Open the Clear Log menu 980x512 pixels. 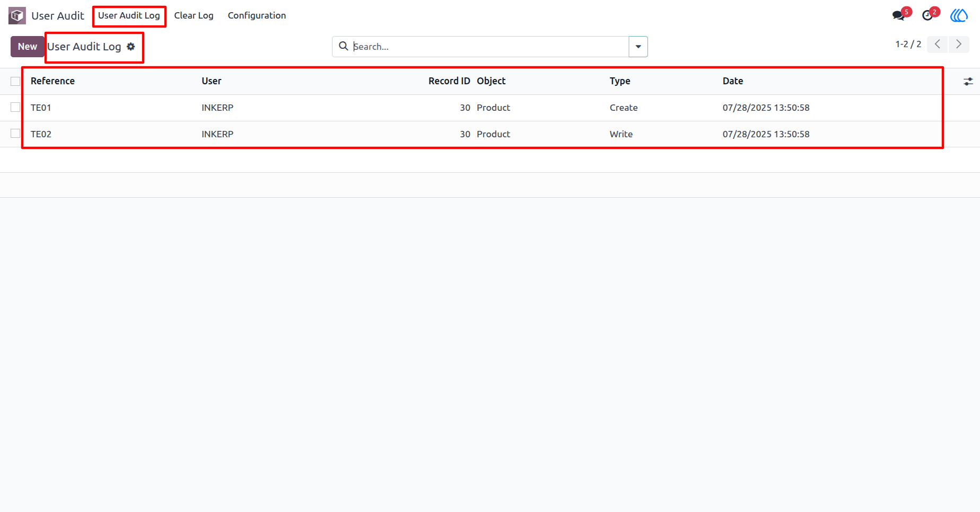click(194, 15)
